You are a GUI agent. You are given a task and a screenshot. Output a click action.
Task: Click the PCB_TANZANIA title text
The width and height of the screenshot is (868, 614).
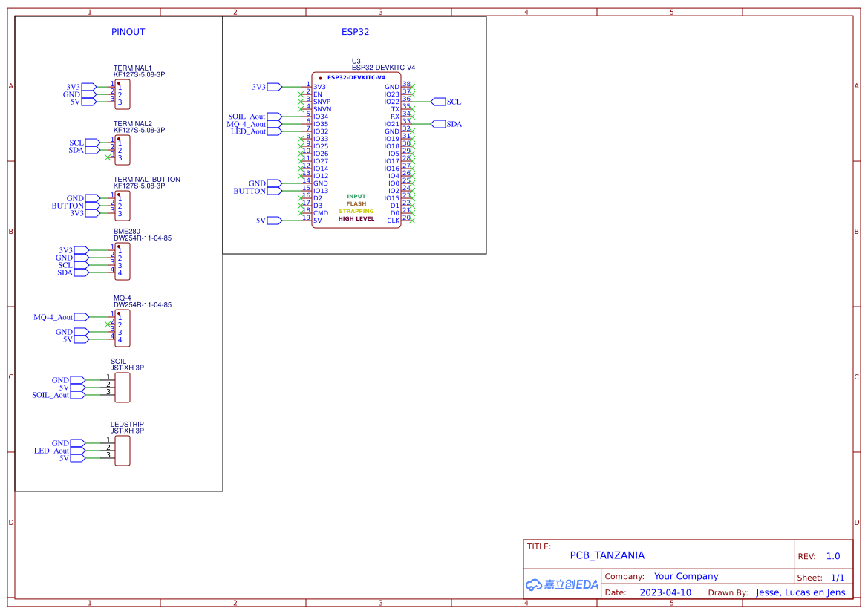point(606,555)
